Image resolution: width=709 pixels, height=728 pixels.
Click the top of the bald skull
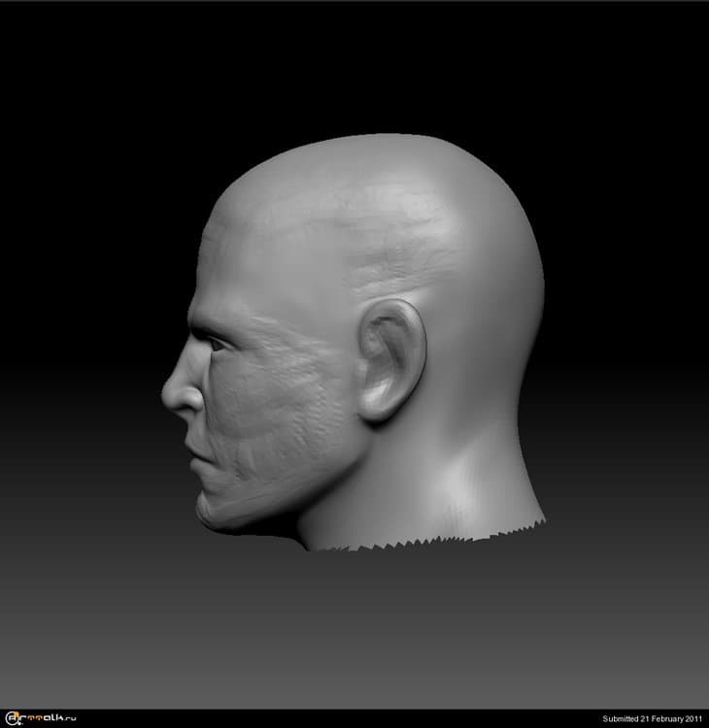click(388, 146)
